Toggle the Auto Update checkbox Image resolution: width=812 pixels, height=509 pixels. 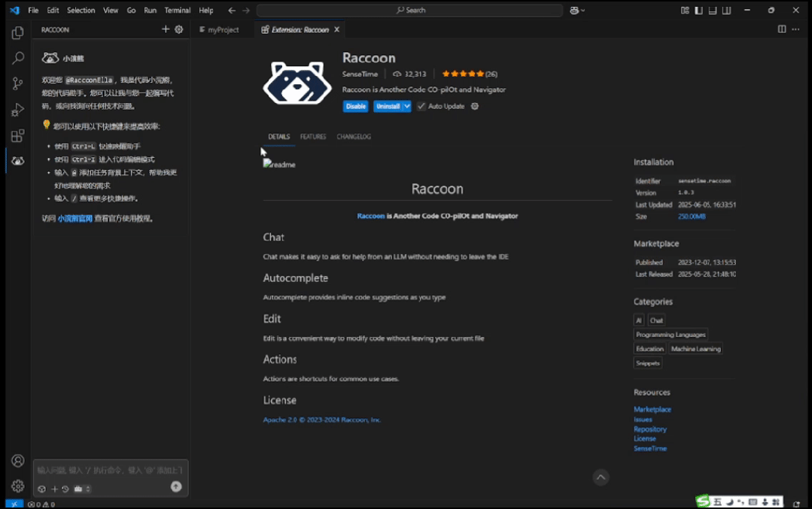[421, 106]
